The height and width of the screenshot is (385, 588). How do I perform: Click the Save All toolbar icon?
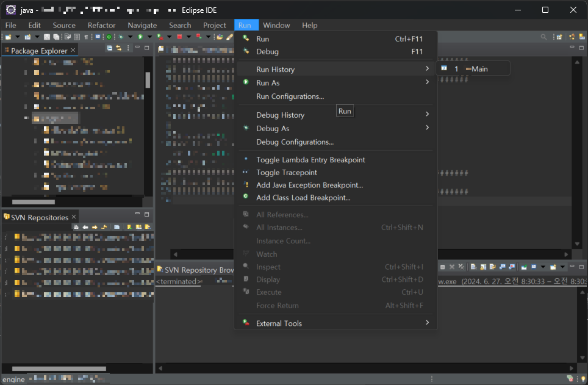point(56,37)
